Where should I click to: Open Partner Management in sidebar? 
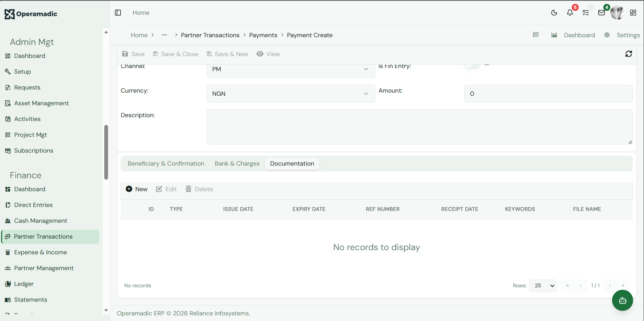tap(44, 268)
